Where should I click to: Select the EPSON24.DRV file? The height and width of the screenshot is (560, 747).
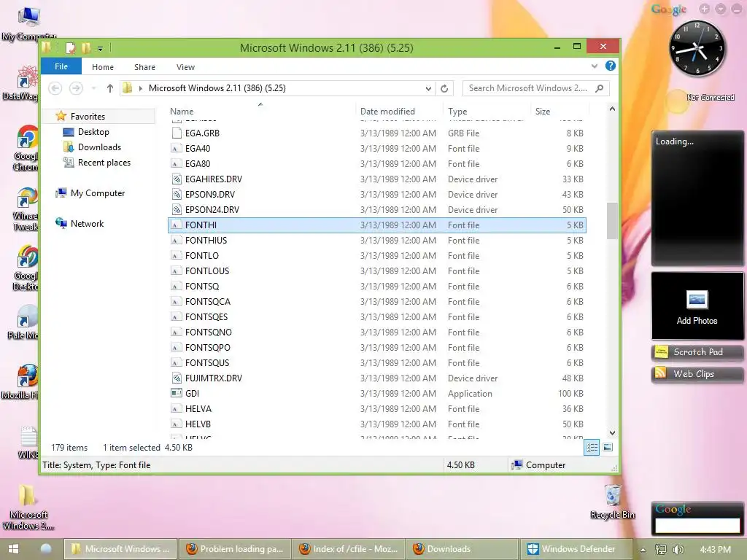tap(377, 209)
